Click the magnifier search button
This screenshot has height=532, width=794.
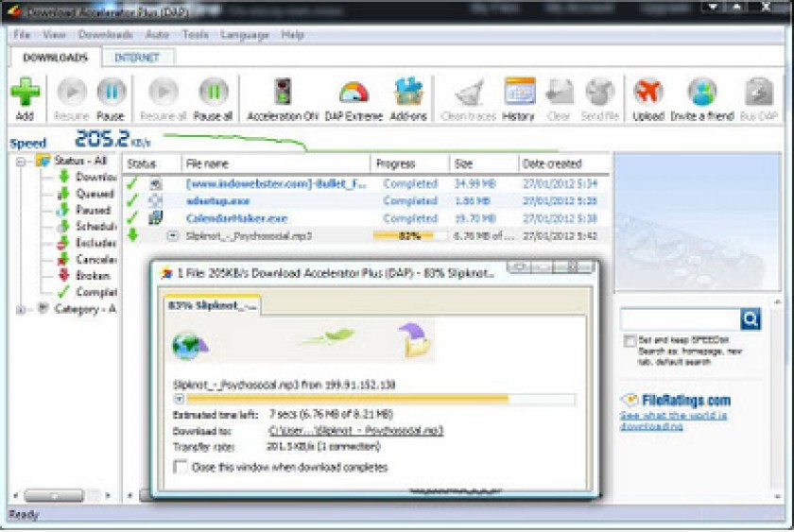(751, 319)
